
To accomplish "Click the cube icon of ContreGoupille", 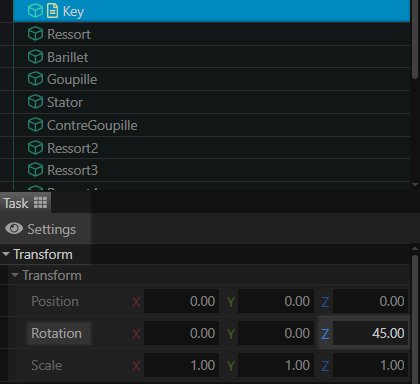I will point(35,125).
